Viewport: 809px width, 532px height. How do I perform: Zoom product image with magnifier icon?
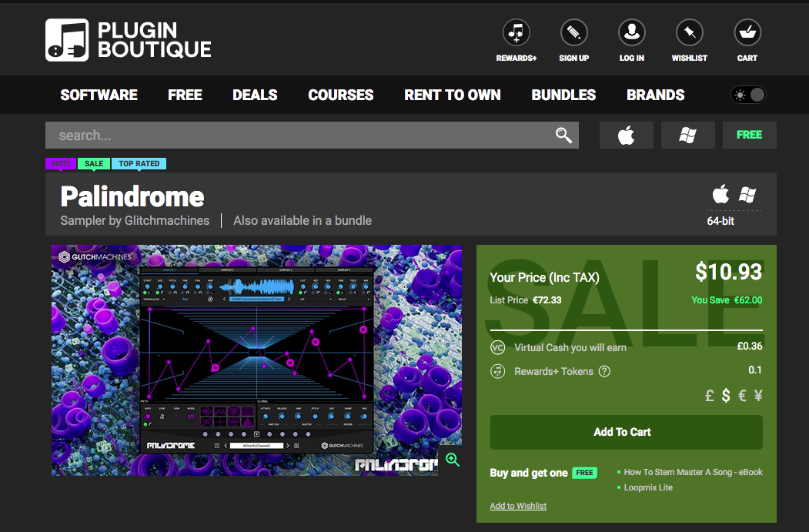point(453,459)
